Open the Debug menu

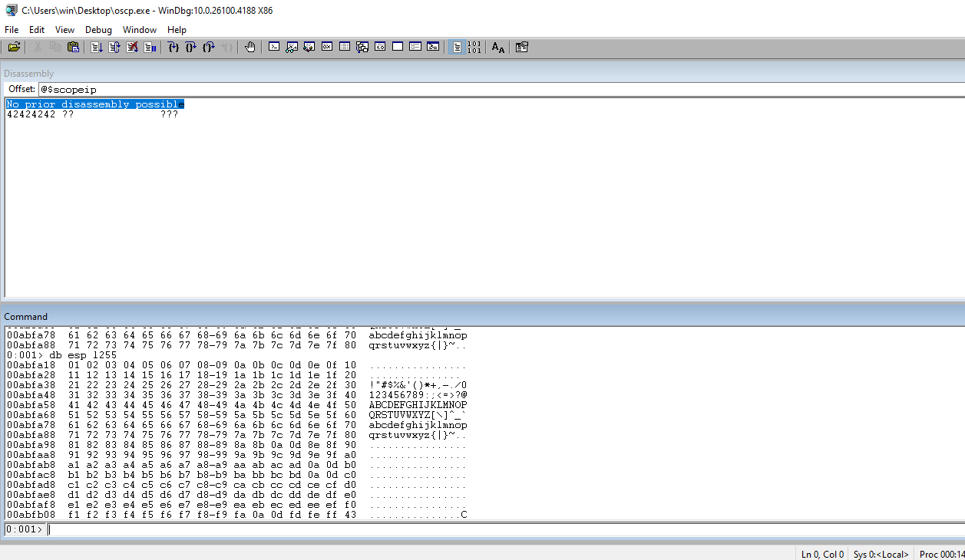pyautogui.click(x=98, y=30)
